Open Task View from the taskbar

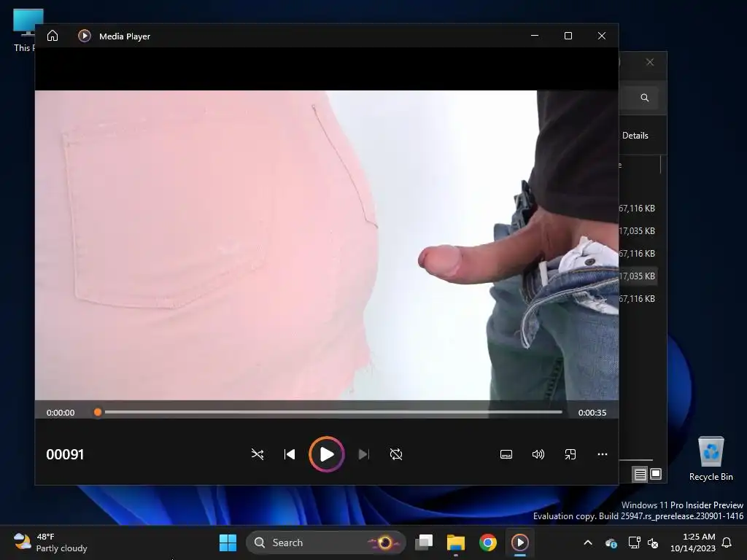(424, 542)
